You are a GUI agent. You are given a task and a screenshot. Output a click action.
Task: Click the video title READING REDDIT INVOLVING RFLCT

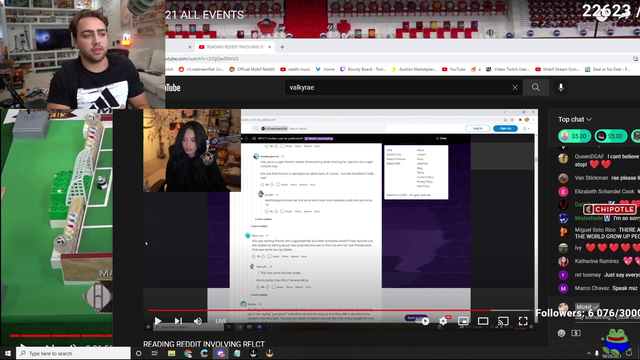point(204,344)
